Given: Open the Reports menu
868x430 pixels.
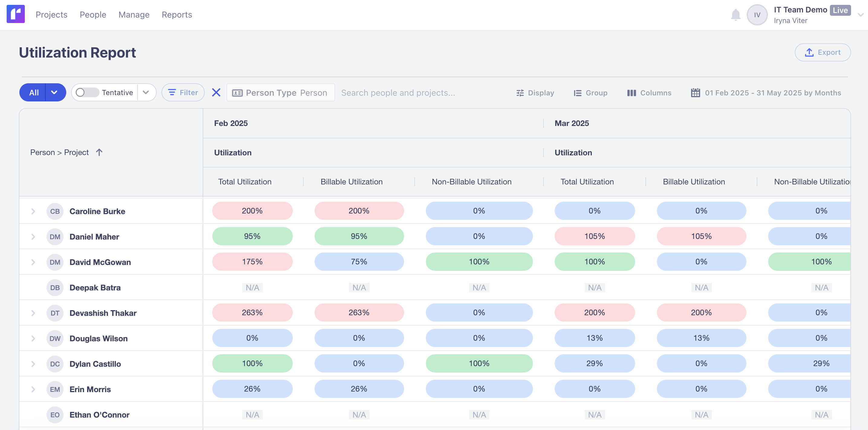Looking at the screenshot, I should [177, 15].
